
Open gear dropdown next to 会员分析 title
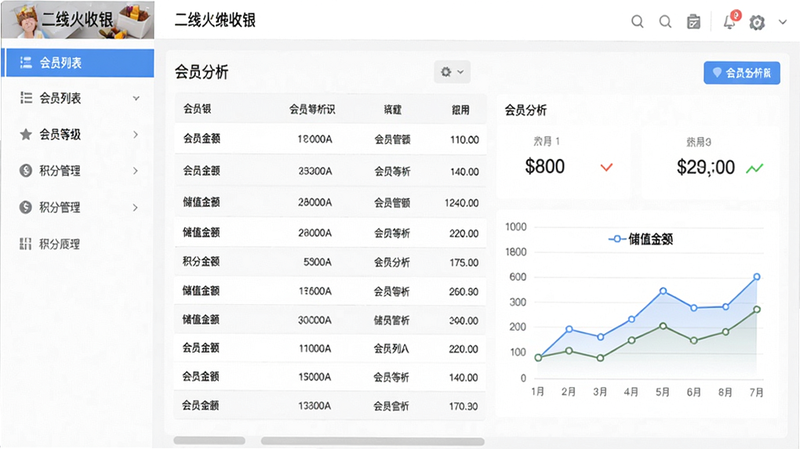[x=452, y=72]
